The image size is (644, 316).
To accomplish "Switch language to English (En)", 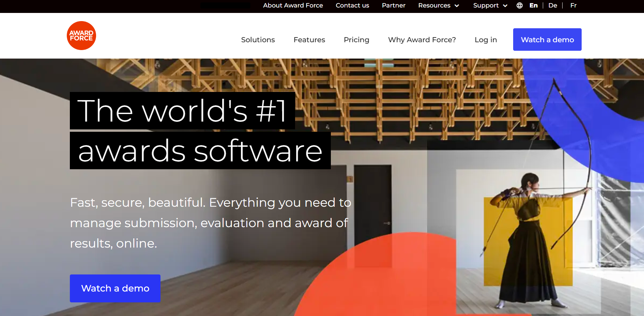I will [533, 5].
